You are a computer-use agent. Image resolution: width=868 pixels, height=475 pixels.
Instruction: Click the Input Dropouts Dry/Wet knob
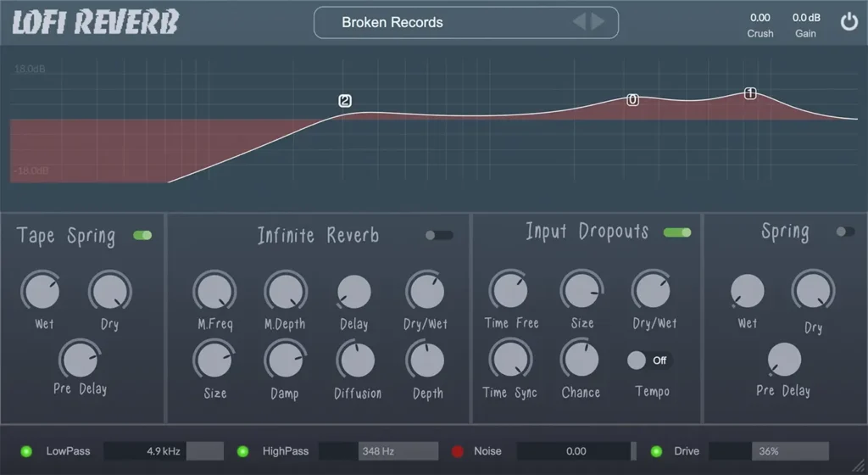[x=653, y=291]
